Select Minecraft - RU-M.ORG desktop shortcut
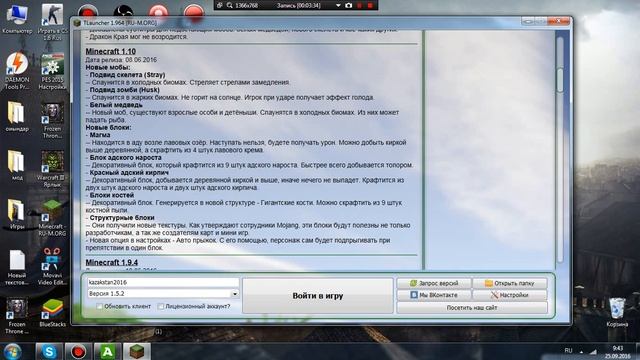Screen dimensions: 640x360 52,218
